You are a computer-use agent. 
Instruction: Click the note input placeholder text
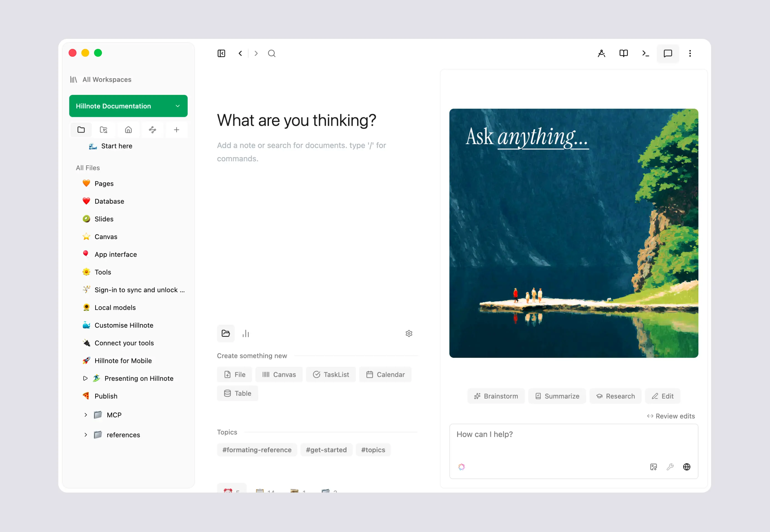click(x=301, y=152)
